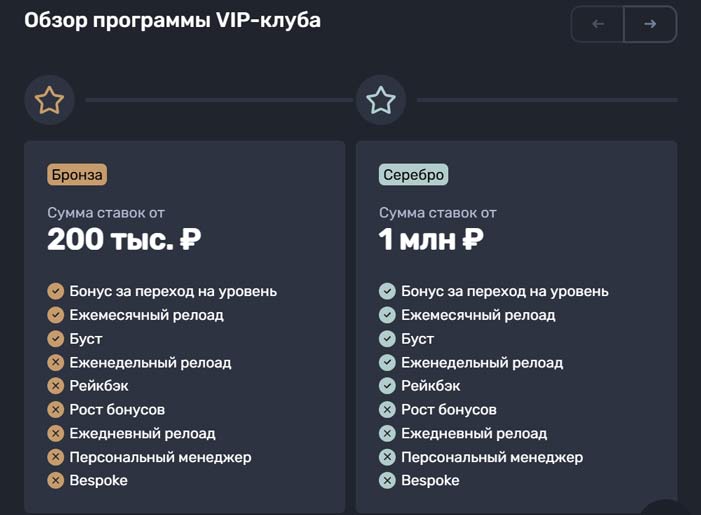Viewport: 701px width, 515px height.
Task: Select the Бронза level badge
Action: pos(76,175)
